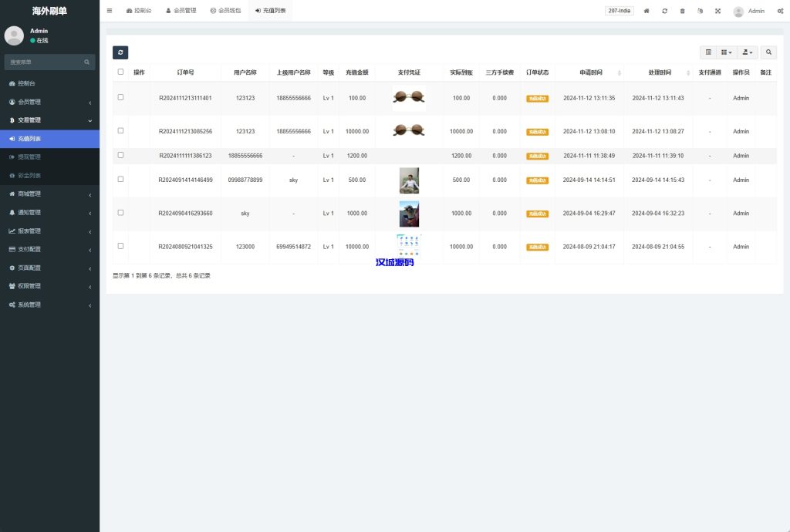Viewport: 790px width, 532px height.
Task: Check the select-all checkbox in table header
Action: [x=120, y=72]
